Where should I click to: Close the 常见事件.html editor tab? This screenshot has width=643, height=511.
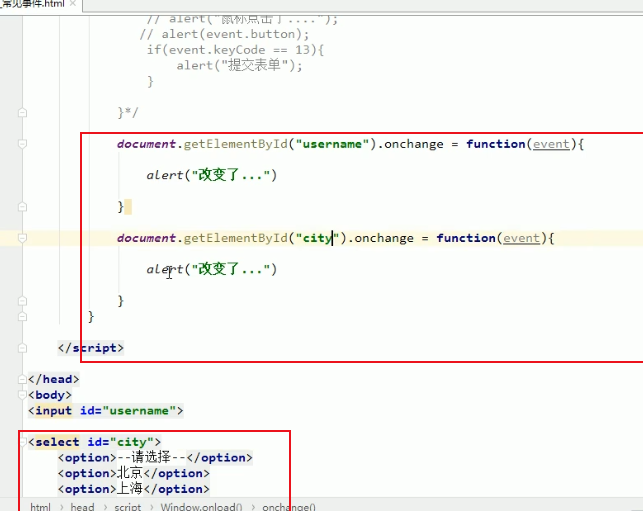tap(73, 4)
